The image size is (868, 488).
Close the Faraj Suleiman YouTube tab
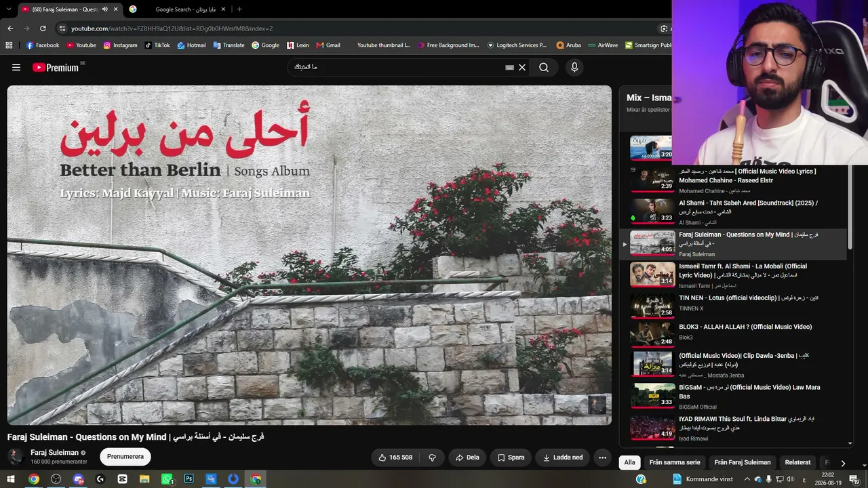[x=116, y=9]
